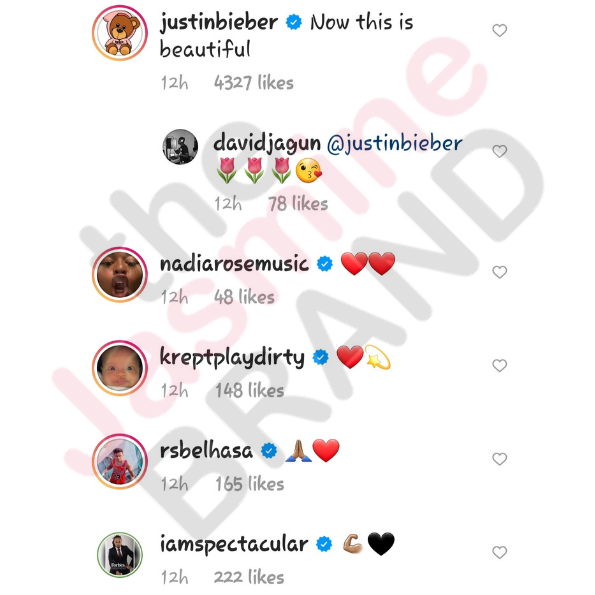The width and height of the screenshot is (595, 595).
Task: View nadiarosemusic's story avatar
Action: [120, 275]
